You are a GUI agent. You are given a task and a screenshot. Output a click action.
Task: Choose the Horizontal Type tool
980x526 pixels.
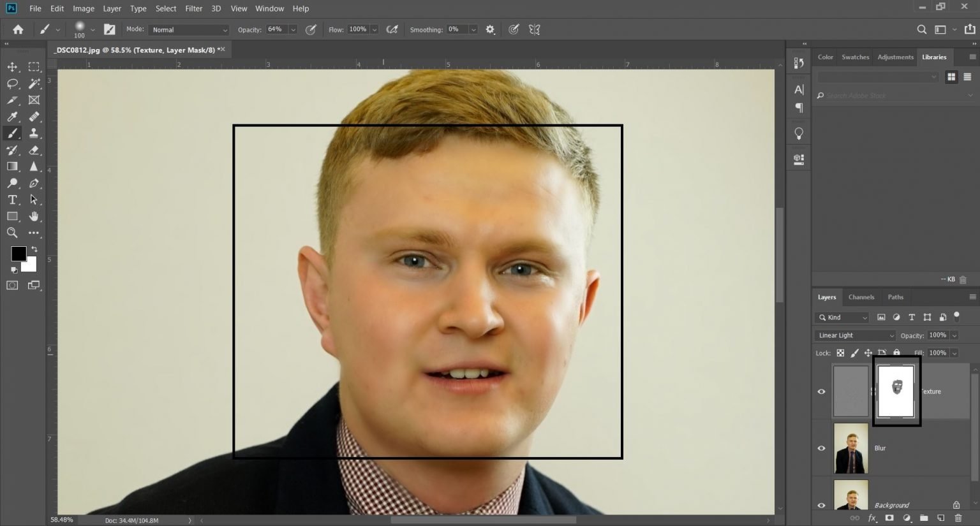click(11, 200)
